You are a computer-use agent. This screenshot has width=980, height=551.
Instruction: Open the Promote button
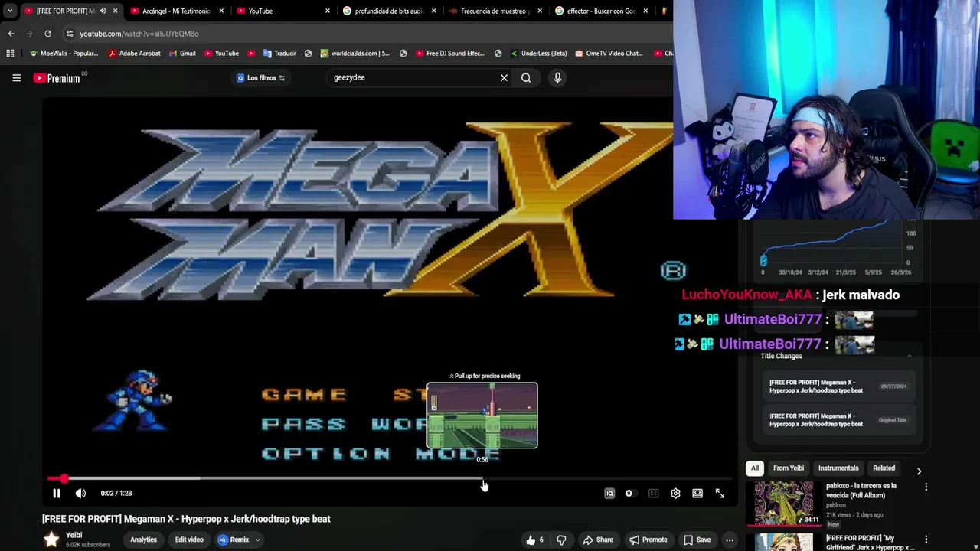point(648,540)
